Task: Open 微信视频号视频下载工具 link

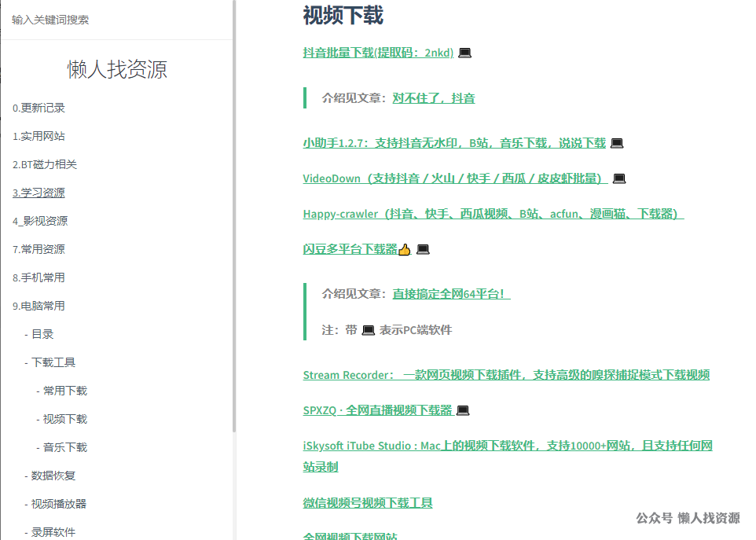Action: 368,503
